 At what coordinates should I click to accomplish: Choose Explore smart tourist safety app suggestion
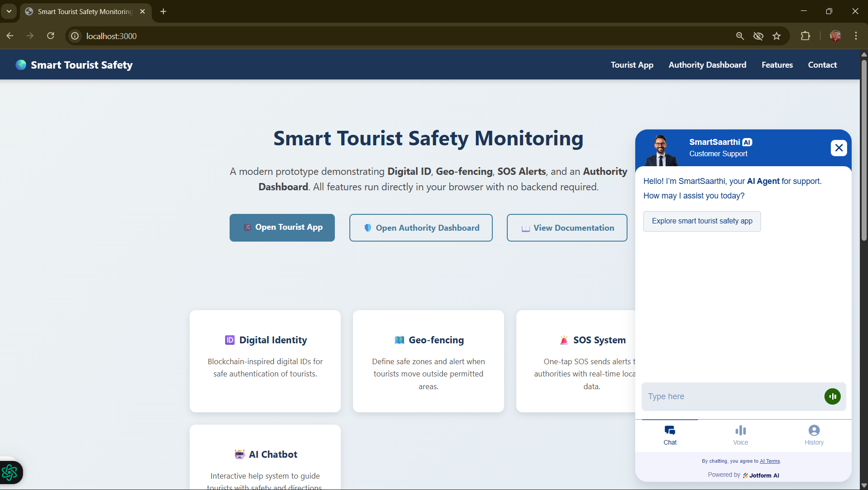coord(702,221)
